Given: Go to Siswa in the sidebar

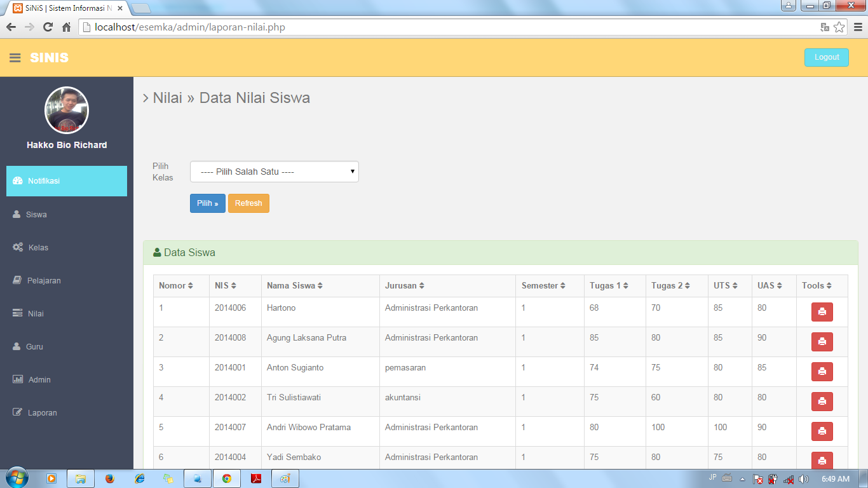Looking at the screenshot, I should point(67,215).
